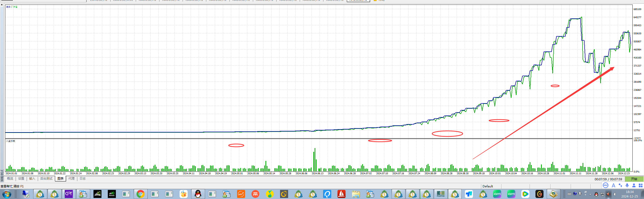The image size is (644, 199).
Task: Open the orange chart-line taskbar app
Action: 241,194
